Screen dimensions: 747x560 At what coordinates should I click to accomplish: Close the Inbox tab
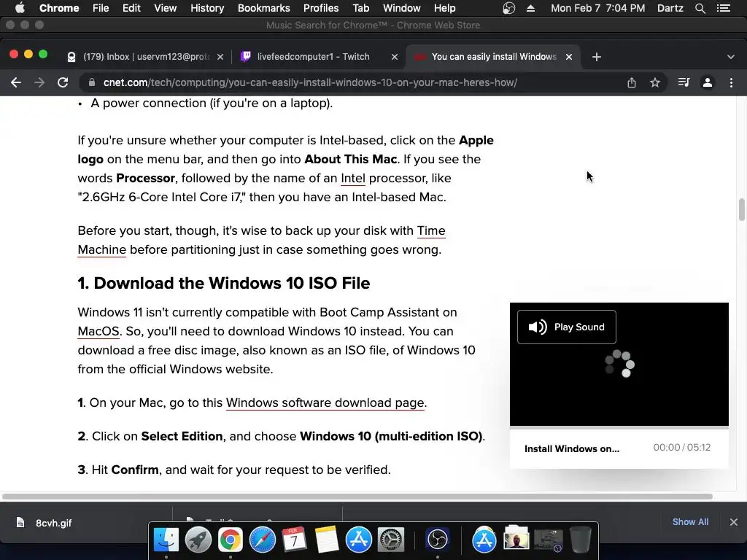point(220,57)
